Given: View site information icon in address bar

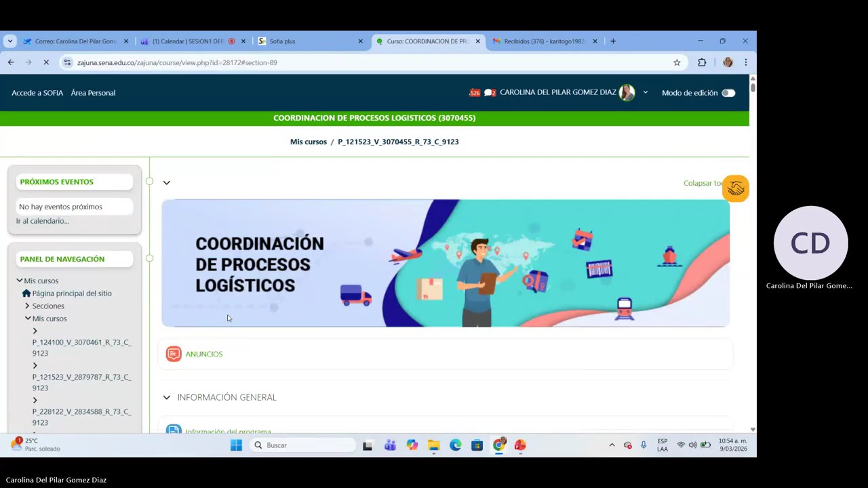Looking at the screenshot, I should click(67, 62).
